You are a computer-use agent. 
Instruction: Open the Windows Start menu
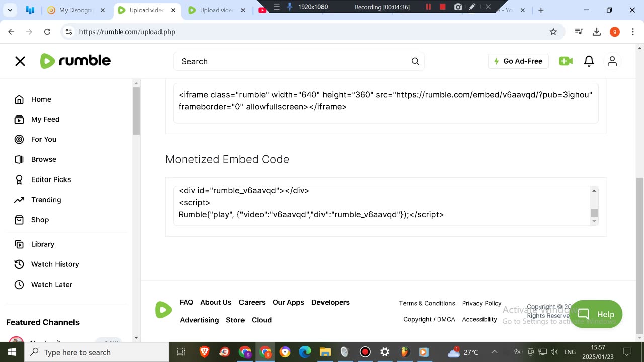[x=12, y=352]
